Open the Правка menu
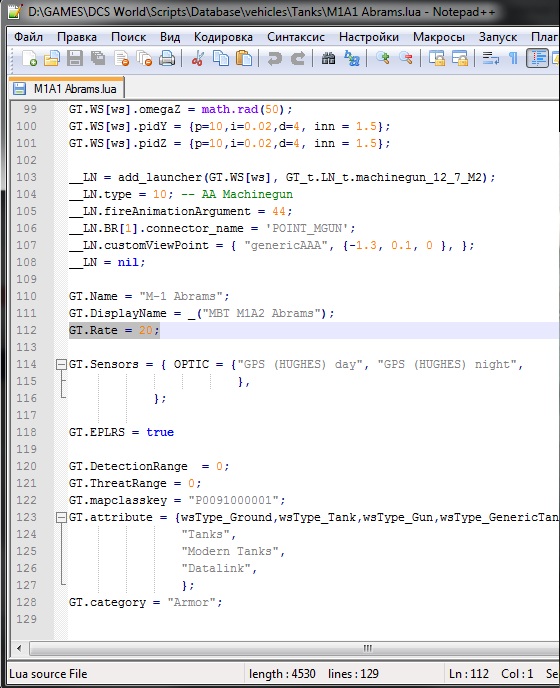This screenshot has width=560, height=688. 77,37
